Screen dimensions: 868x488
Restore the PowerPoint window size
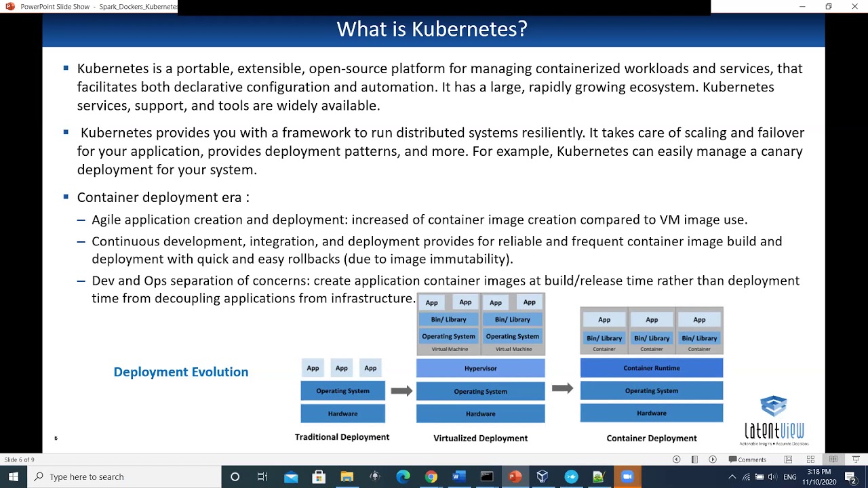click(x=829, y=6)
